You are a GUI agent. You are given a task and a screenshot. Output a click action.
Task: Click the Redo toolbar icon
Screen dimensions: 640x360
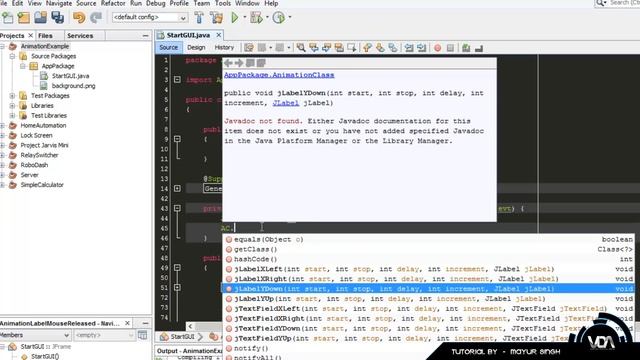pos(96,18)
